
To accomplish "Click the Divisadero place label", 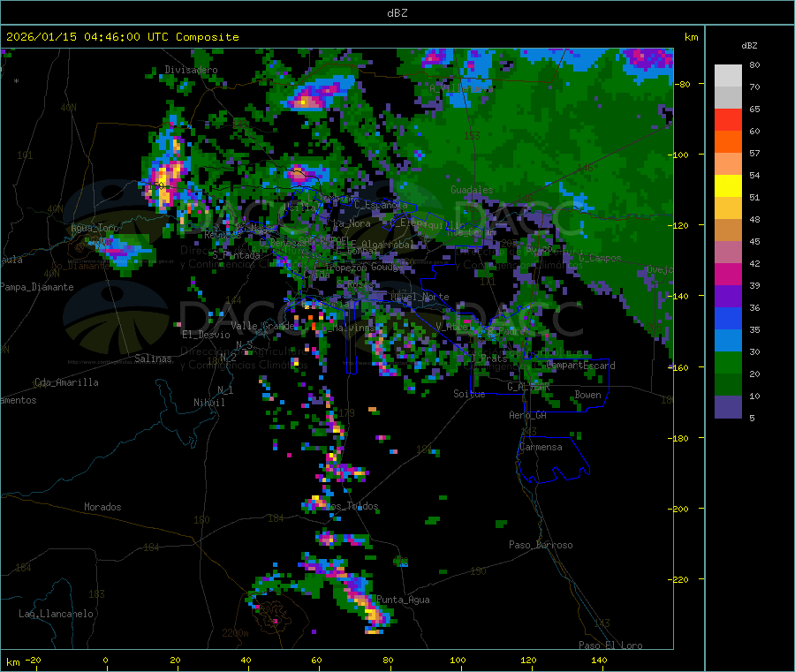I will coord(191,70).
